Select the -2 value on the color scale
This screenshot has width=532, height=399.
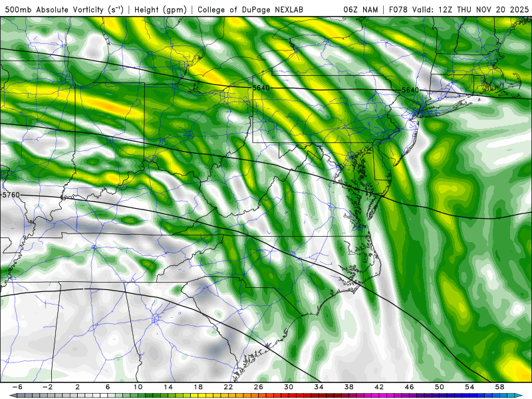tap(47, 387)
